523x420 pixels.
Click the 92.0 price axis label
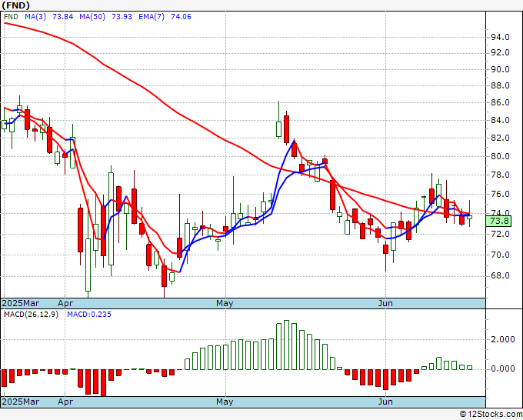pyautogui.click(x=500, y=53)
